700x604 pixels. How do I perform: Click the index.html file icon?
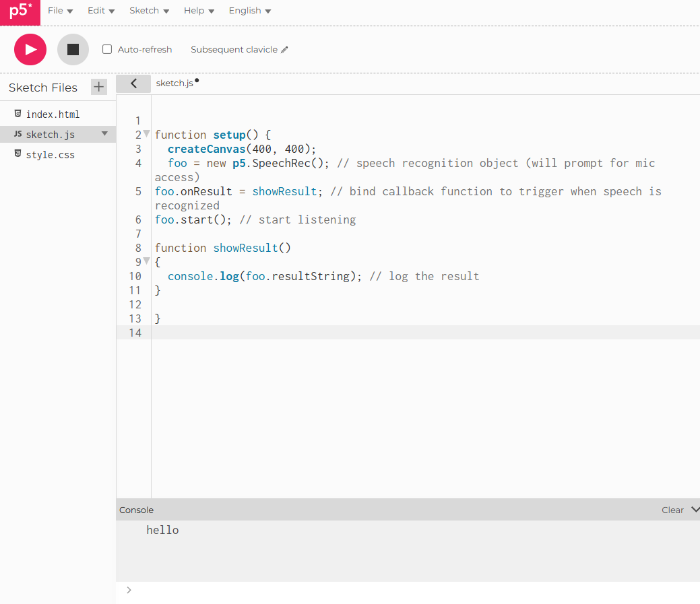pos(18,113)
